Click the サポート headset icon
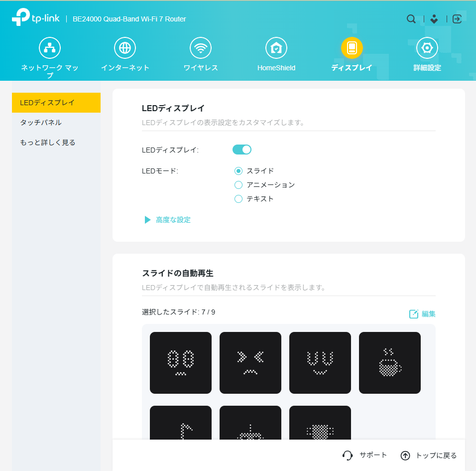 tap(348, 456)
